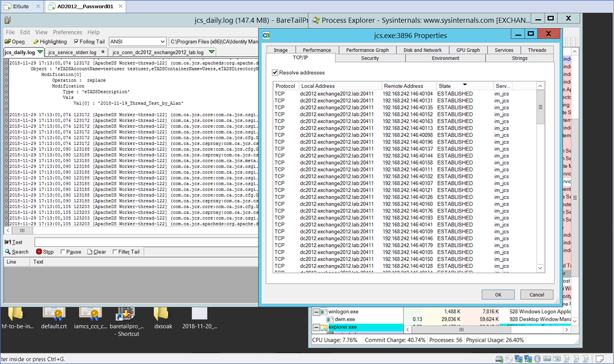
Task: Open the 2018-11-20_ desktop file icon
Action: coord(199,314)
